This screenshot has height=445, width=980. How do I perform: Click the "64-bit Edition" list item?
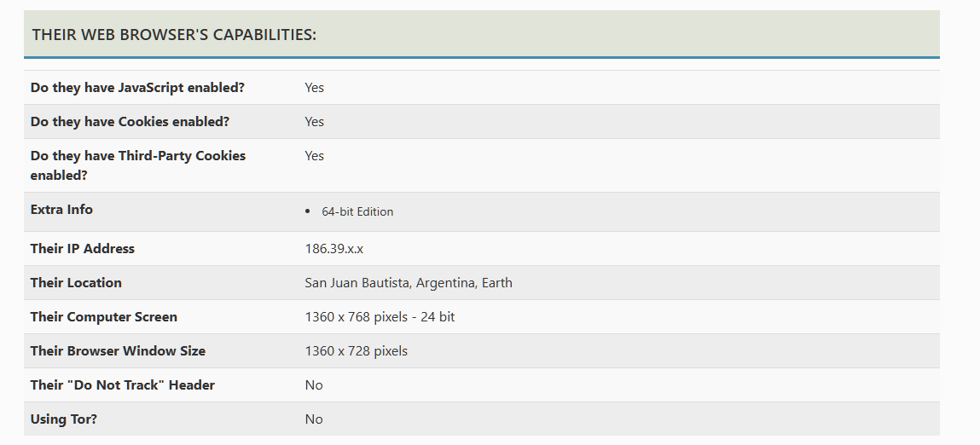[357, 211]
